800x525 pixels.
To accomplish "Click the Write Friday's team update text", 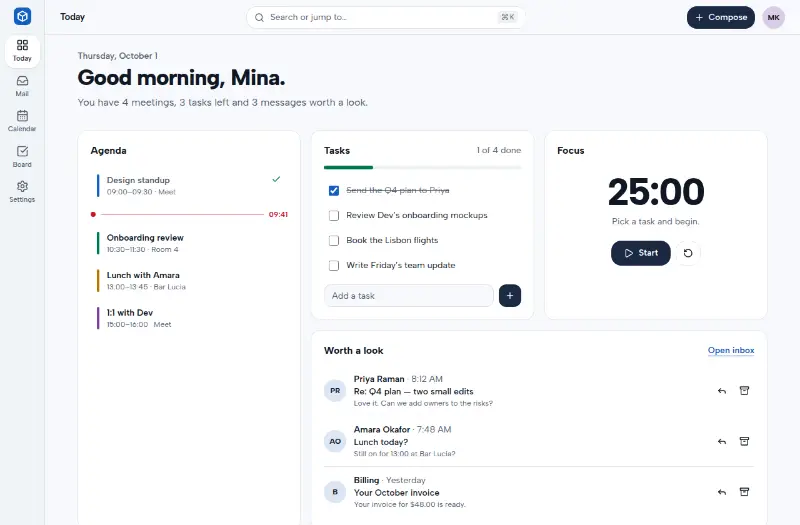I will click(x=401, y=265).
